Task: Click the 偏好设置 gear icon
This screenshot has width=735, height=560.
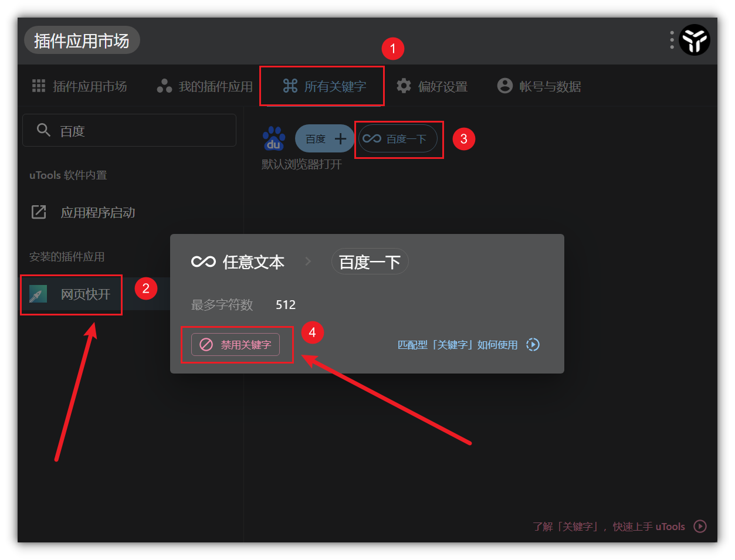Action: (404, 86)
